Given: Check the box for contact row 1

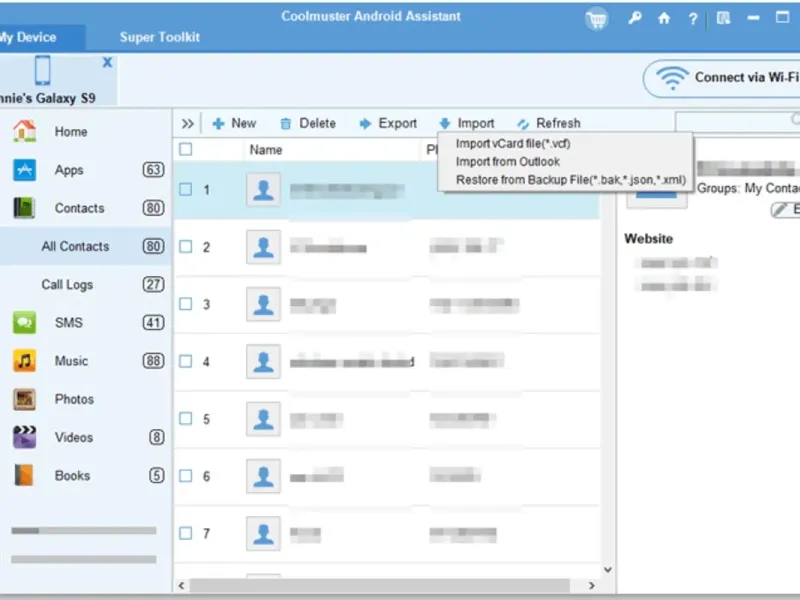Looking at the screenshot, I should (186, 189).
